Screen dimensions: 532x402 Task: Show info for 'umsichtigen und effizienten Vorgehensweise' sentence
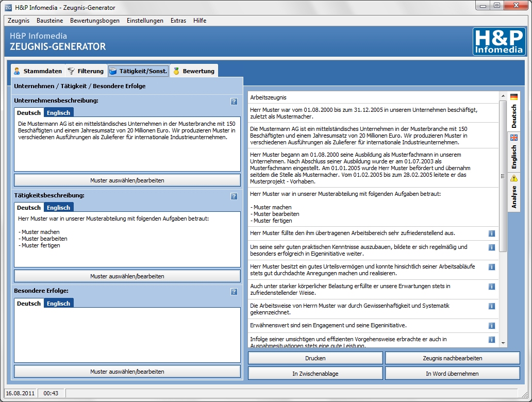(492, 340)
